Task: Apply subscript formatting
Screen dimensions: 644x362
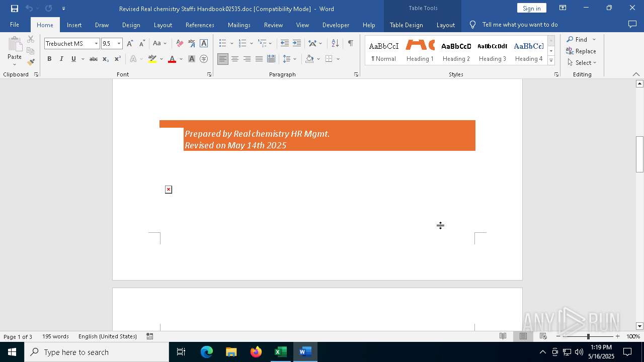Action: (106, 59)
